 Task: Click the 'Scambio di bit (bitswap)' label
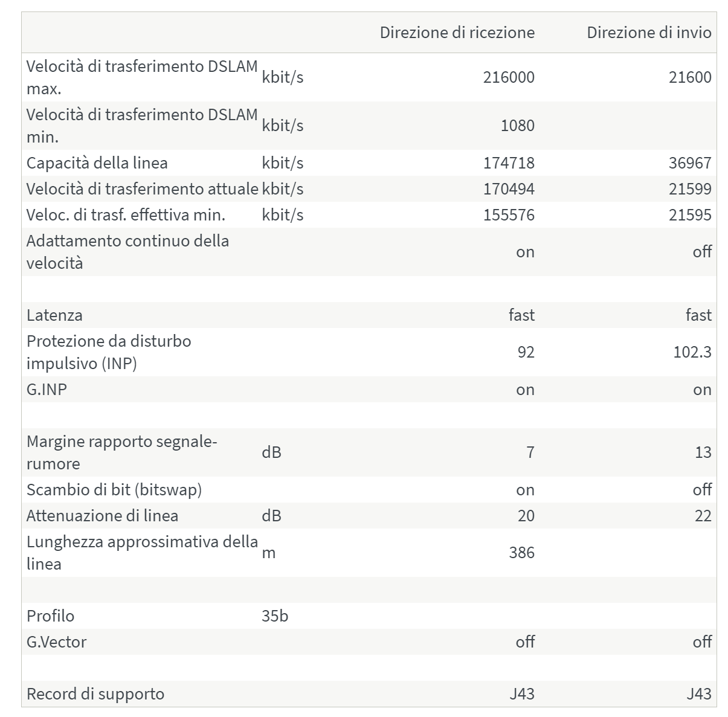(114, 490)
